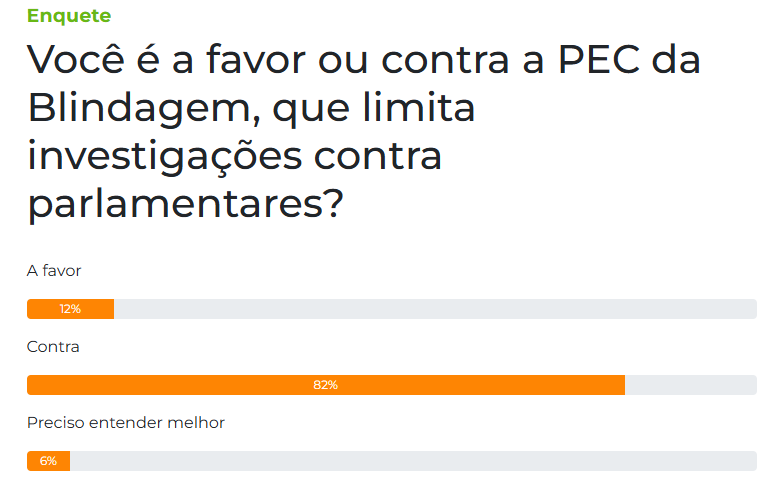Click the word 'PEC' in the title
Viewport: 776px width, 501px height.
[x=599, y=60]
